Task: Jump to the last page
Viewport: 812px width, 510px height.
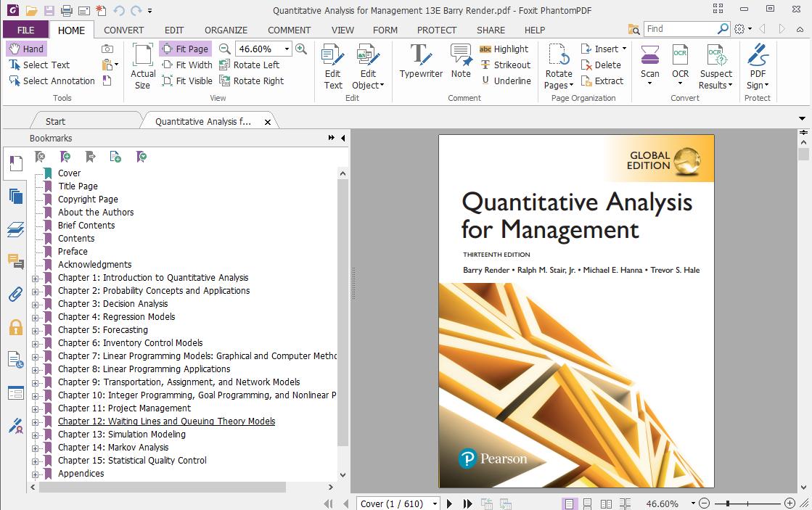Action: [x=467, y=503]
